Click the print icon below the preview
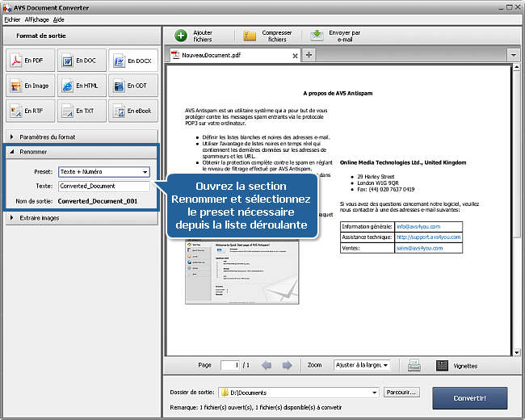This screenshot has height=420, width=525. click(x=414, y=365)
